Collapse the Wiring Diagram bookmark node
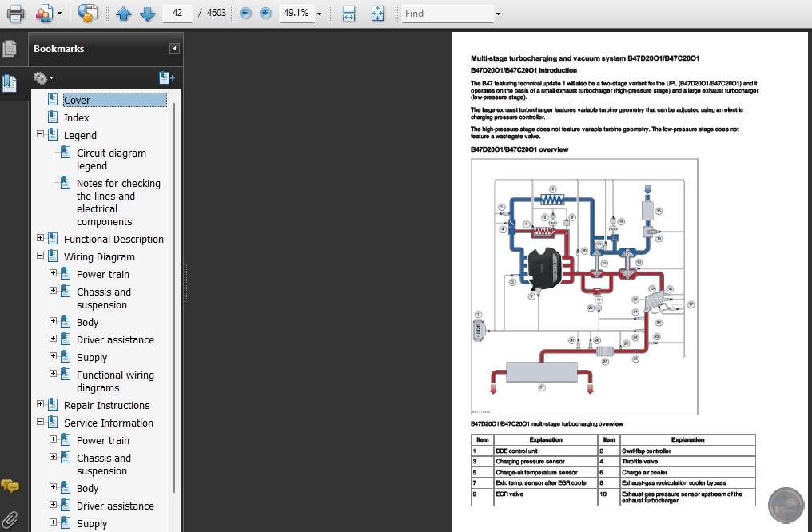The image size is (812, 532). (x=41, y=256)
